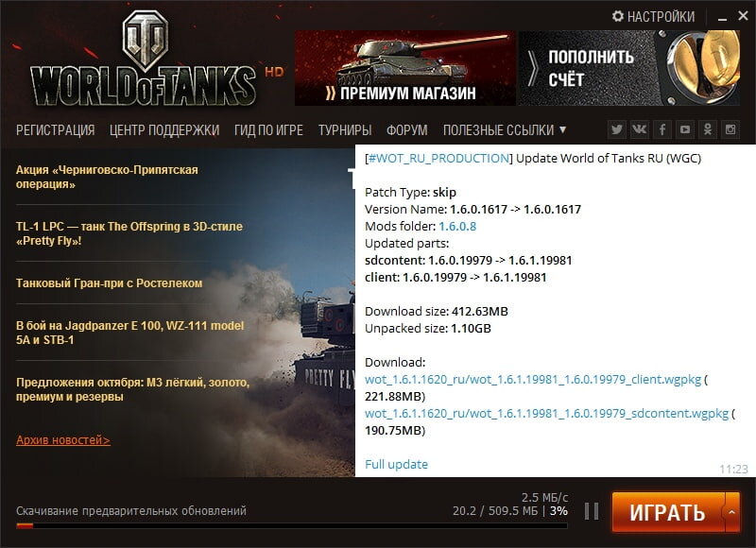Expand the ПОЛЕЗНЫЕ ССЫЛКИ dropdown

coord(505,130)
